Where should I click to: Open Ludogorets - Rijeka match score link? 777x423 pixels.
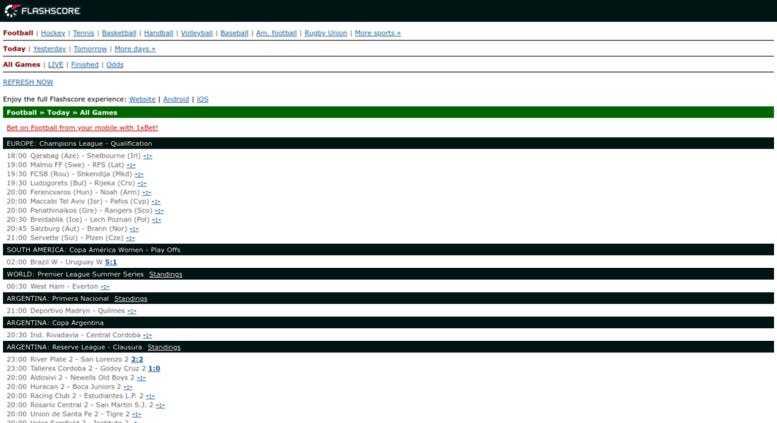point(142,183)
